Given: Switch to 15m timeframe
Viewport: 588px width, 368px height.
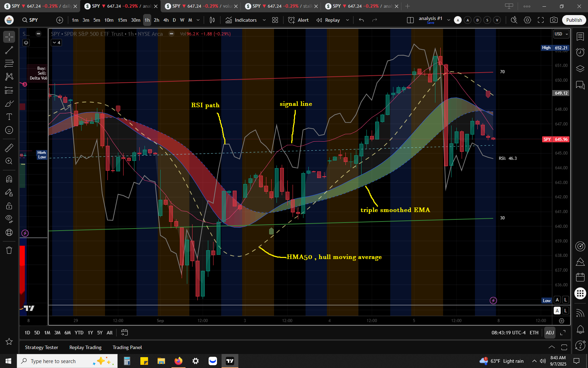Looking at the screenshot, I should tap(122, 20).
